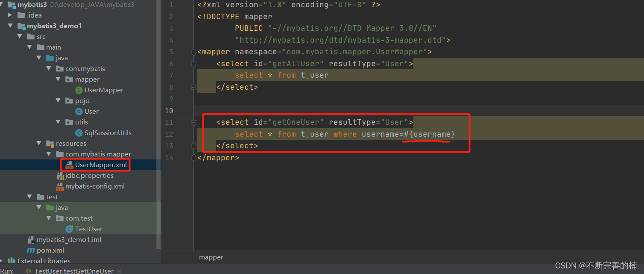Open SqlSessionUtils in the project tree
The width and height of the screenshot is (644, 274).
[x=108, y=133]
